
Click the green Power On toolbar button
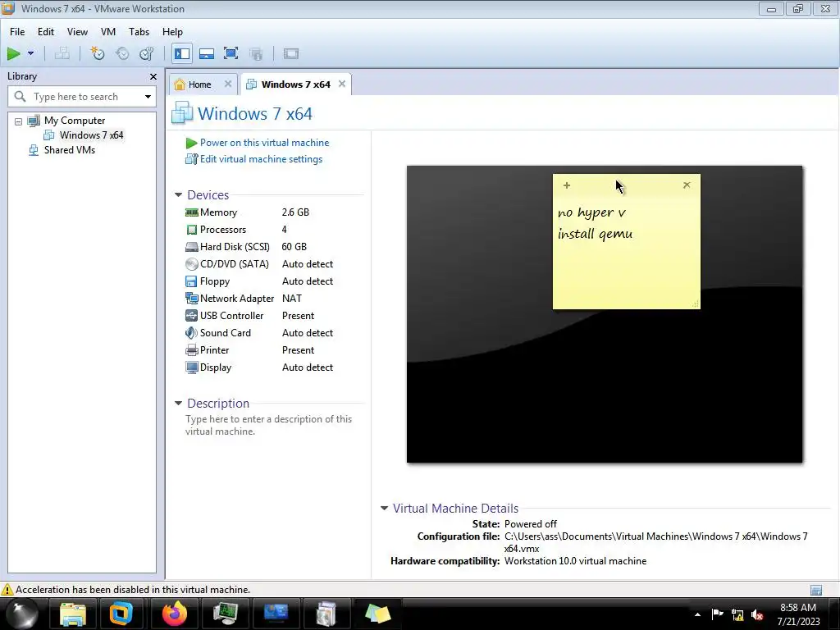click(13, 53)
